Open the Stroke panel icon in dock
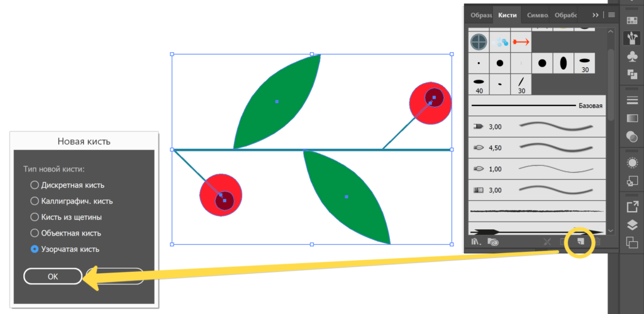Screen dimensions: 644x314 click(x=631, y=100)
